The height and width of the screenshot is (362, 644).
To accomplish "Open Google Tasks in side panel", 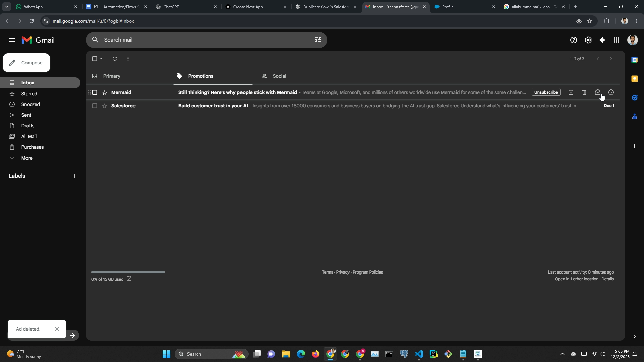I will (x=634, y=98).
